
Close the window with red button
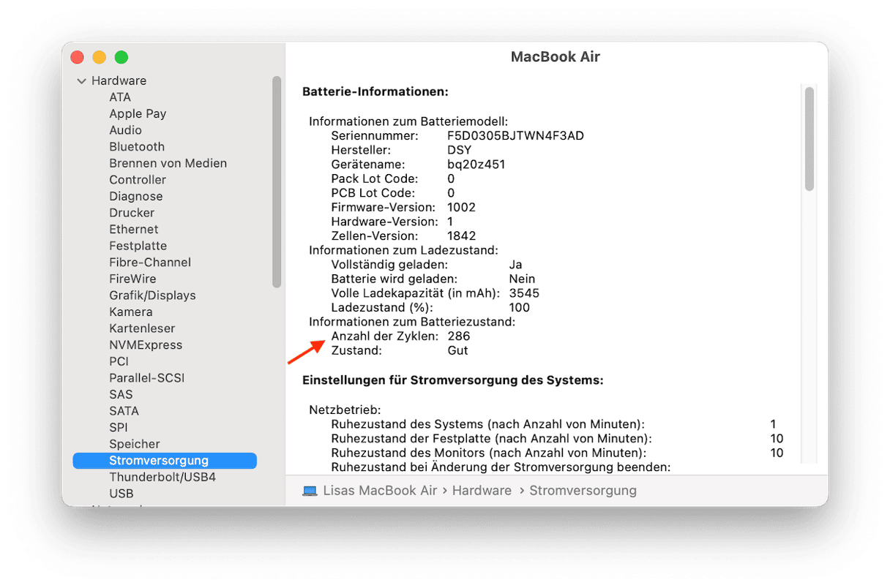pos(77,57)
